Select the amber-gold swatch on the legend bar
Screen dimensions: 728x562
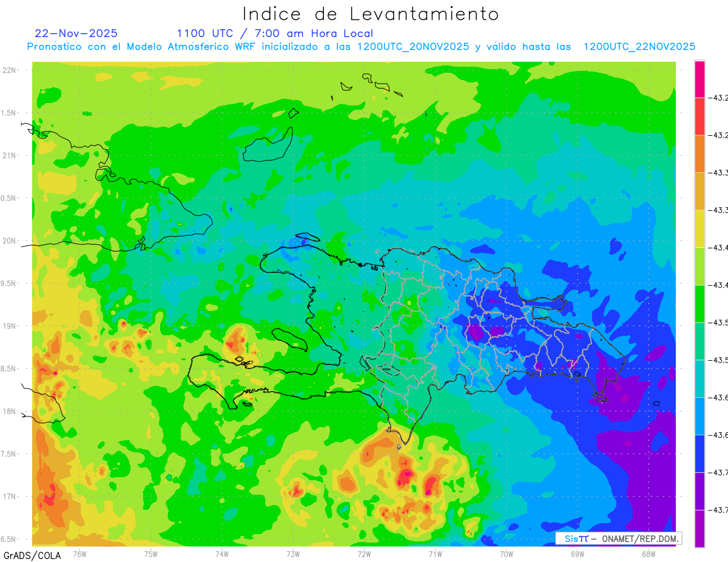tap(699, 192)
